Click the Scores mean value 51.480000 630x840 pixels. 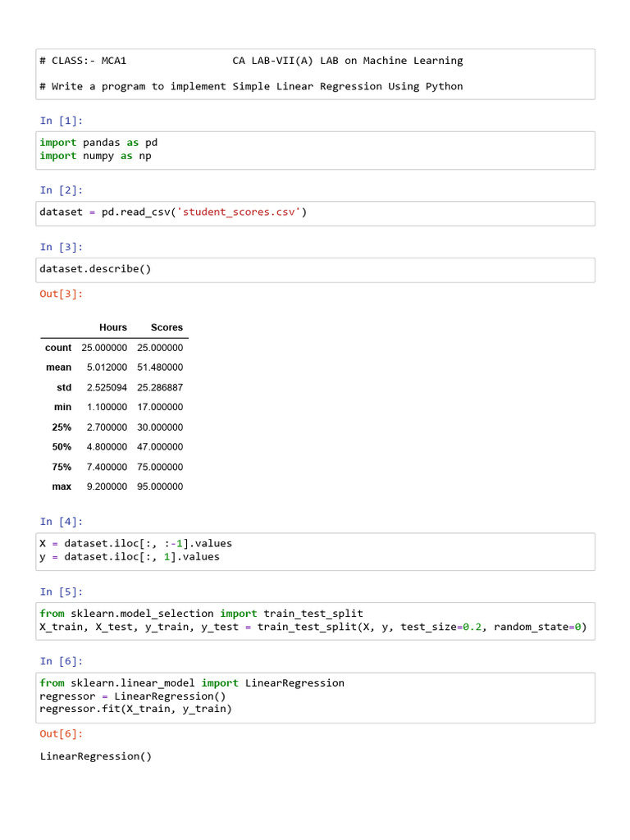click(160, 367)
